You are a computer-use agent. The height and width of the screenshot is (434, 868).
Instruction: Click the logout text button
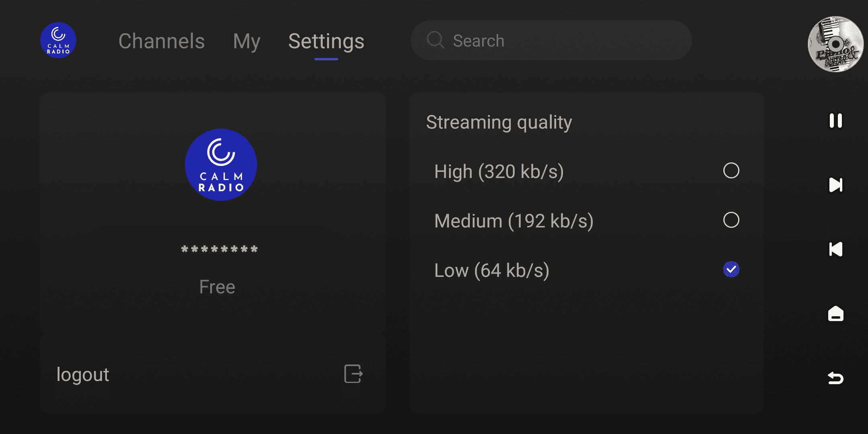click(x=83, y=374)
